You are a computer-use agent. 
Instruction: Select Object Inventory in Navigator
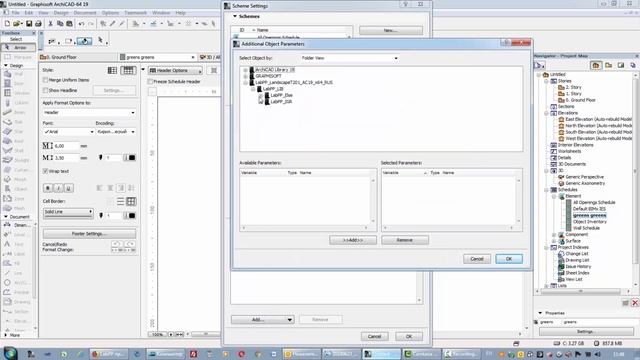click(x=589, y=222)
